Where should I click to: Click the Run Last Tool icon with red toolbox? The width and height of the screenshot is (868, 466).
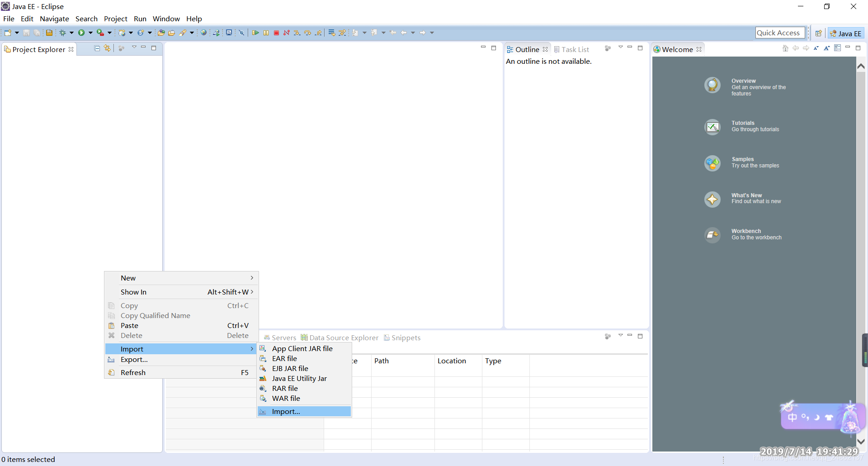tap(100, 33)
